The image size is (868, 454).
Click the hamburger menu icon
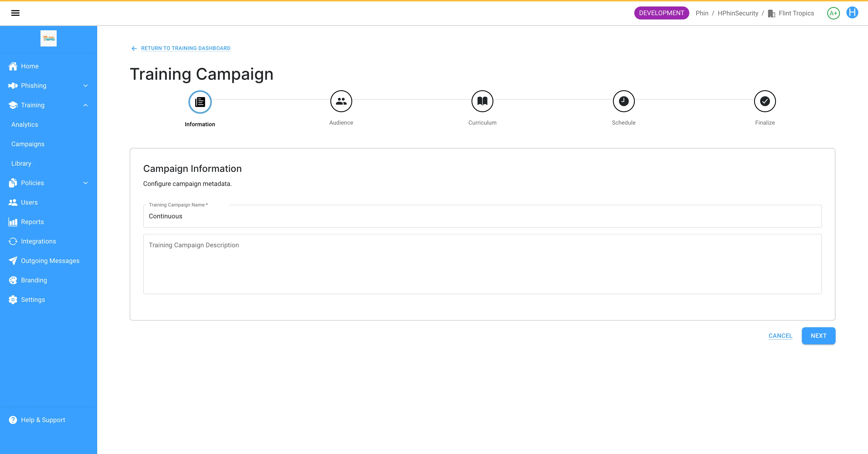point(15,13)
